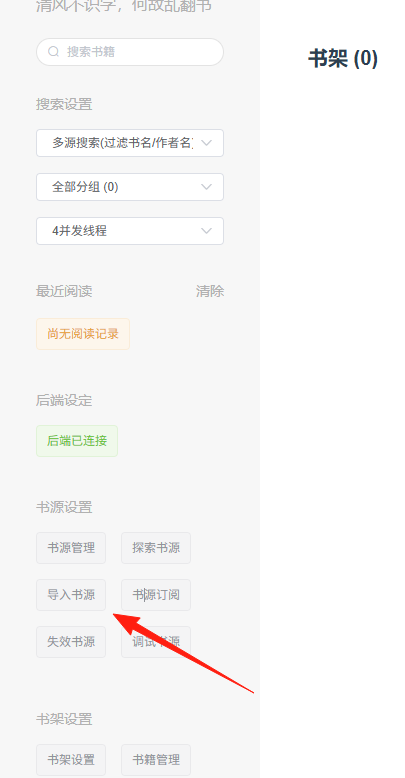Click the 书架 (0) heading
The image size is (405, 778).
(x=343, y=59)
